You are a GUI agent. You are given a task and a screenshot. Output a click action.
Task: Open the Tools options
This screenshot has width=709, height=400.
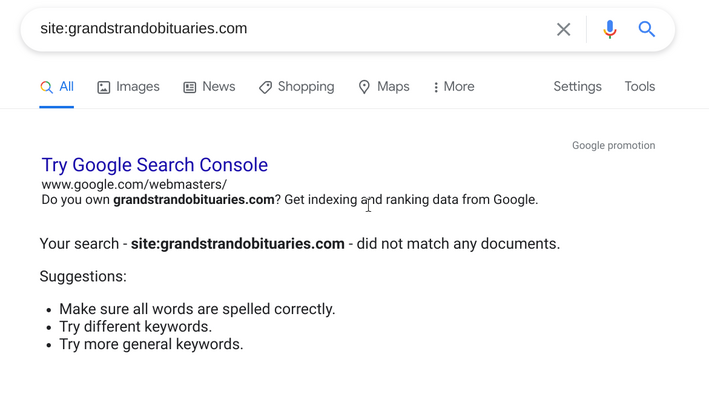[x=639, y=87]
